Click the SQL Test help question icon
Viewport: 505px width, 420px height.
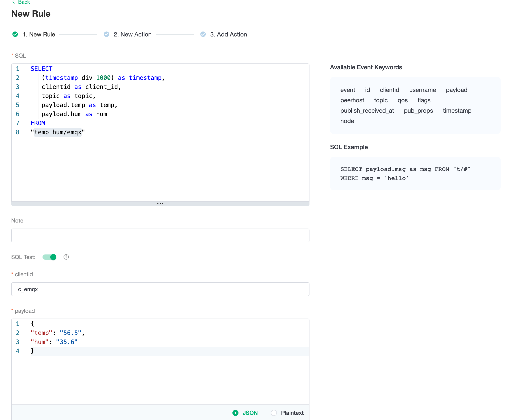pos(66,257)
